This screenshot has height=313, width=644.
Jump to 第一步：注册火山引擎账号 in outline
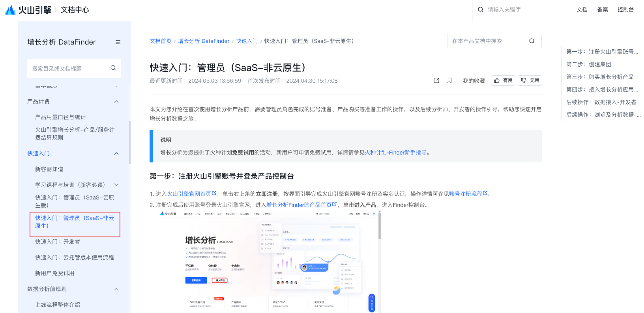click(602, 52)
